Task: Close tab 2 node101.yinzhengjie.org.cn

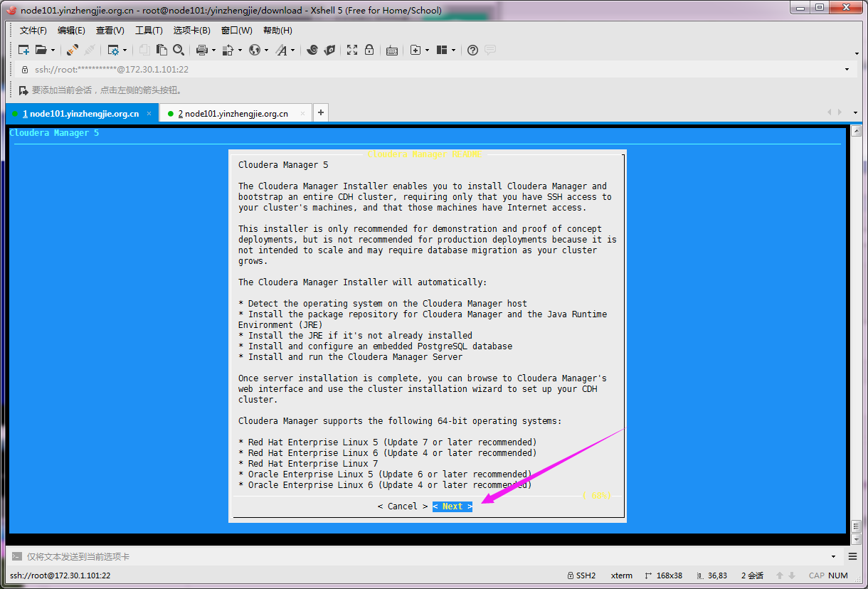Action: 303,114
